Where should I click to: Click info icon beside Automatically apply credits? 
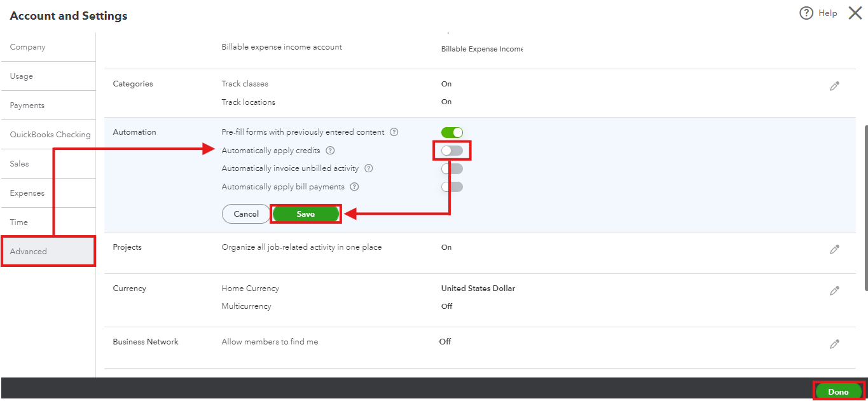330,151
